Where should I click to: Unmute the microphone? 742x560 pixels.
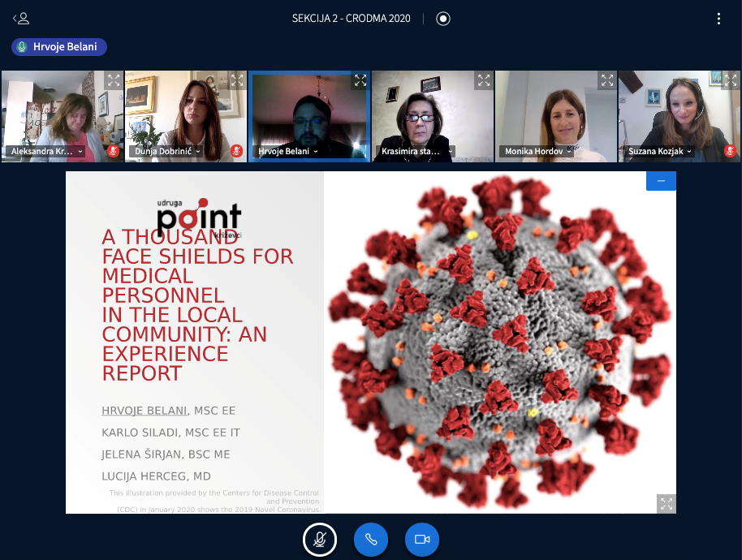pyautogui.click(x=320, y=540)
